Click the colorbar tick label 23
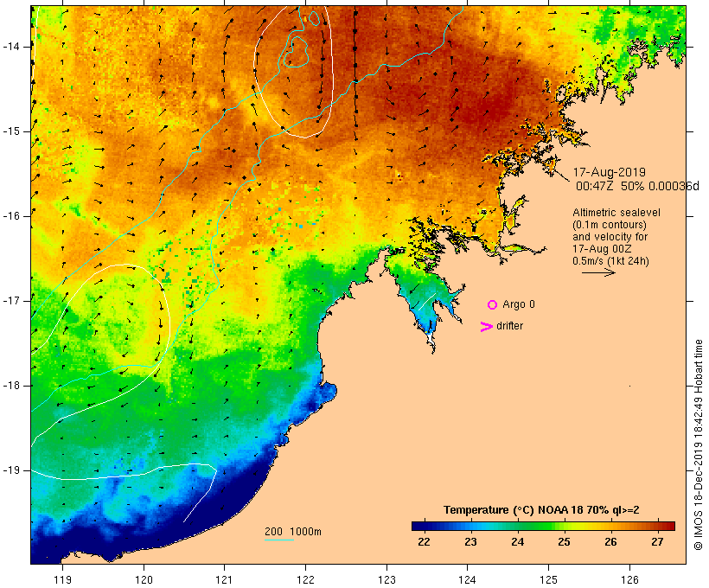The width and height of the screenshot is (709, 588). [470, 542]
